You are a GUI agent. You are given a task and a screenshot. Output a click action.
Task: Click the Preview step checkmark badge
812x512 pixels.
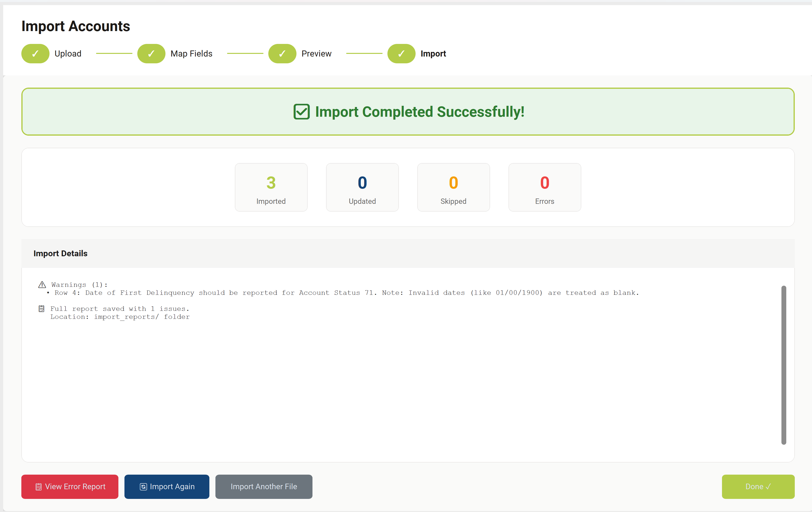(282, 54)
